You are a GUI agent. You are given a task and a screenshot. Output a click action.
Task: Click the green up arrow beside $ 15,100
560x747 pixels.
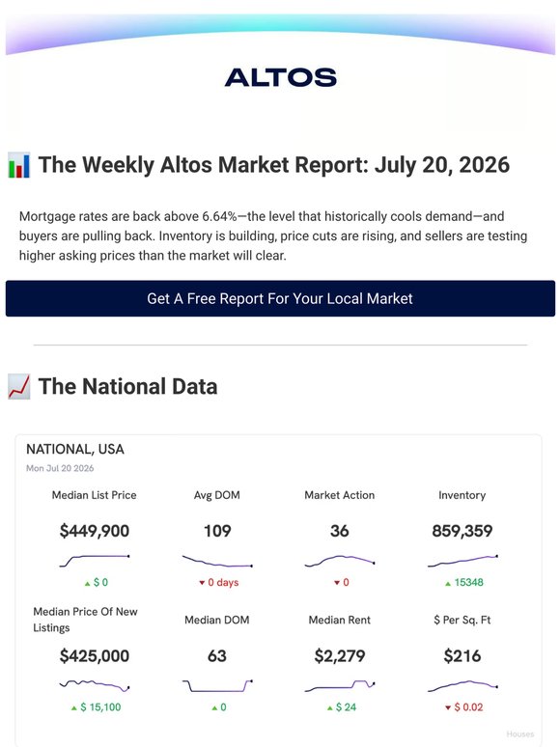[x=74, y=708]
